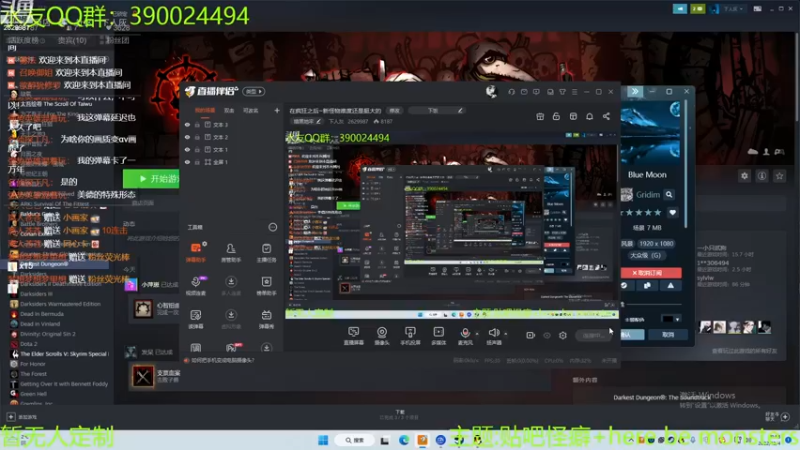Open stream settings gear in bottom toolbar
The height and width of the screenshot is (450, 800).
[563, 335]
